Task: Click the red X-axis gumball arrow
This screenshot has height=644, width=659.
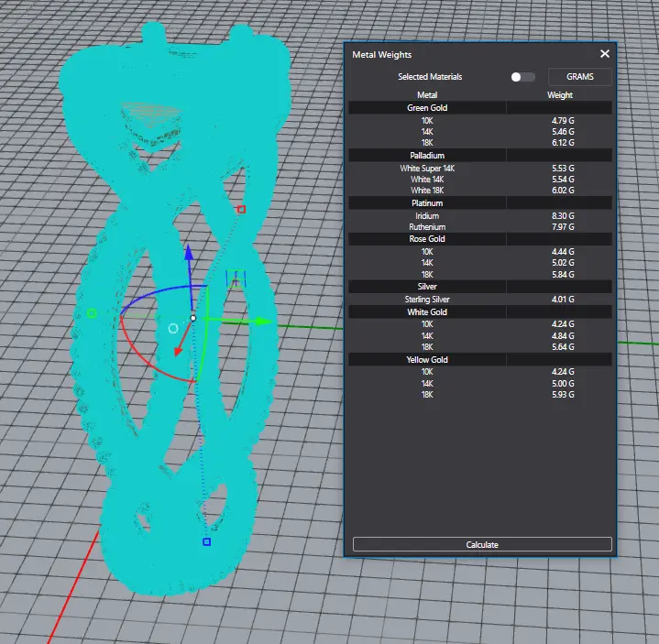Action: (178, 350)
